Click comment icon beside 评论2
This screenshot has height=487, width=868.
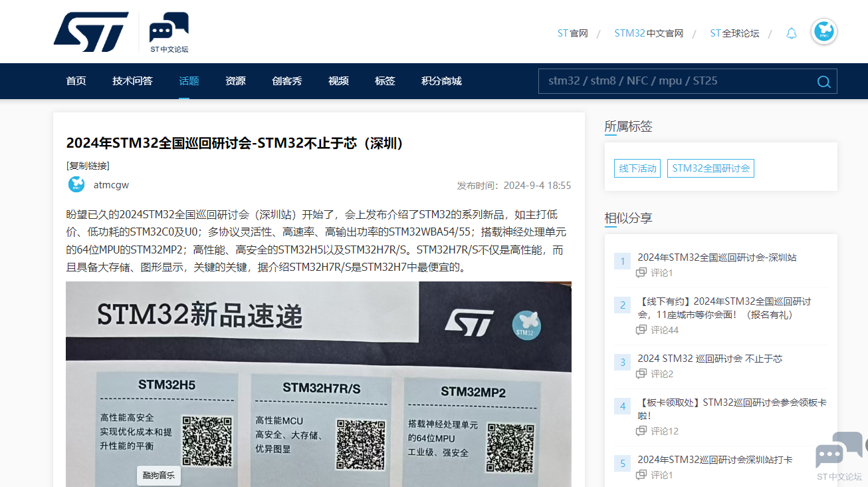point(641,374)
